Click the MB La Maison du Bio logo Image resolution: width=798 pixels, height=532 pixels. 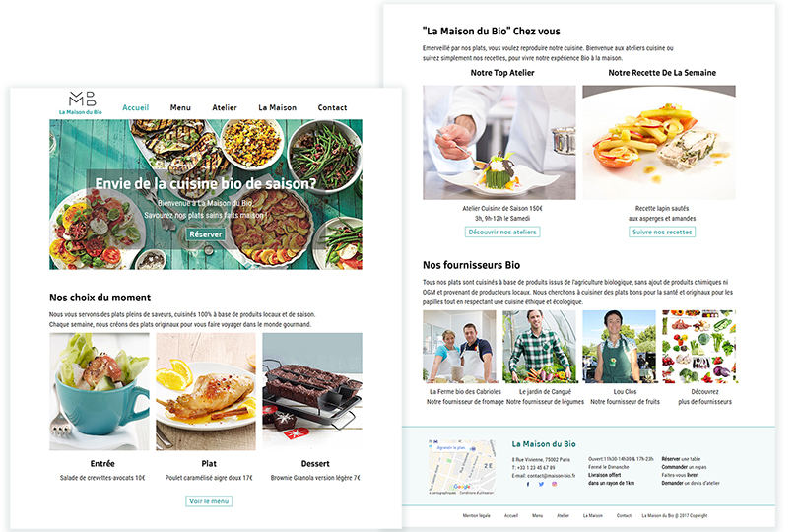(81, 103)
